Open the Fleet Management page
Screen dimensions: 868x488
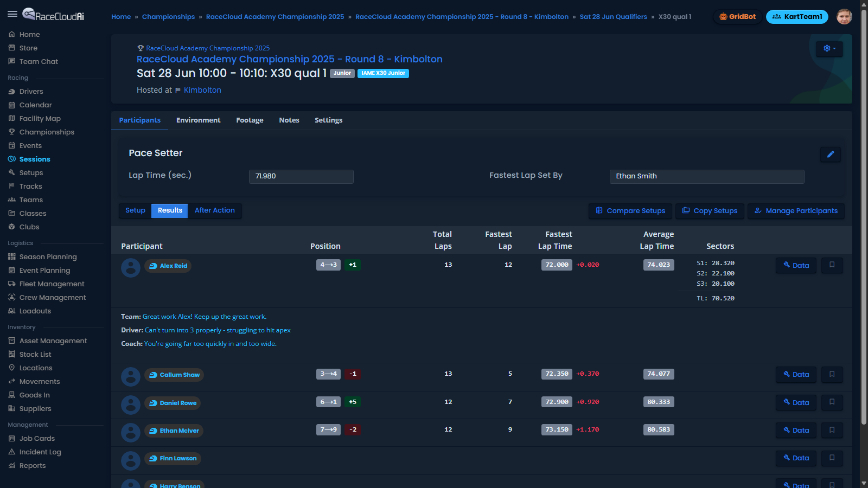pos(52,284)
